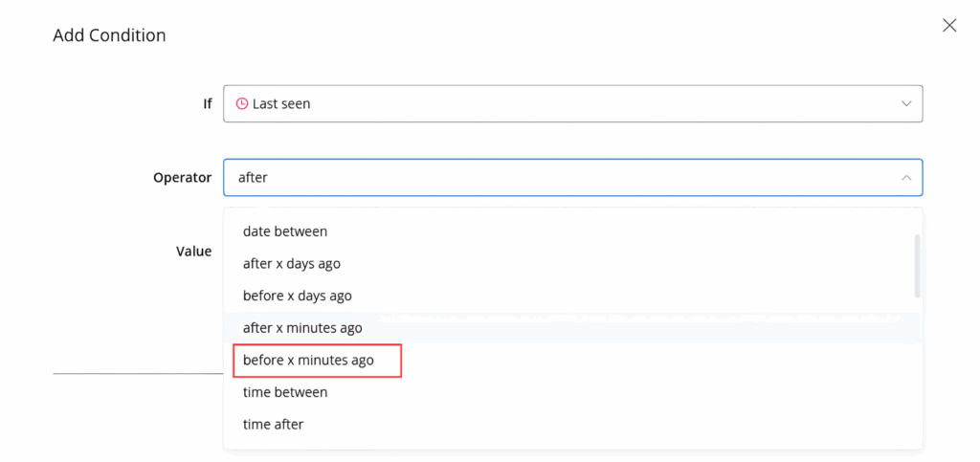Click the 'Value' field label
The height and width of the screenshot is (462, 980).
pyautogui.click(x=193, y=251)
